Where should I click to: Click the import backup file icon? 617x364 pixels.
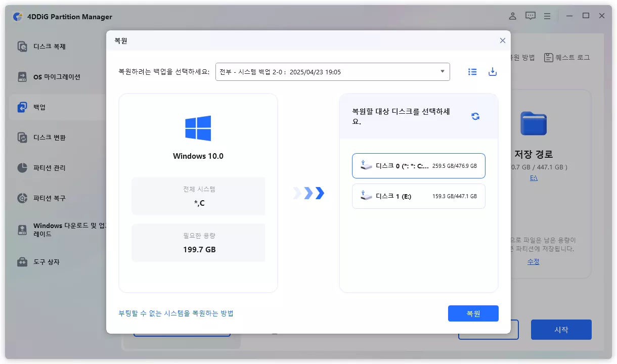(x=493, y=72)
